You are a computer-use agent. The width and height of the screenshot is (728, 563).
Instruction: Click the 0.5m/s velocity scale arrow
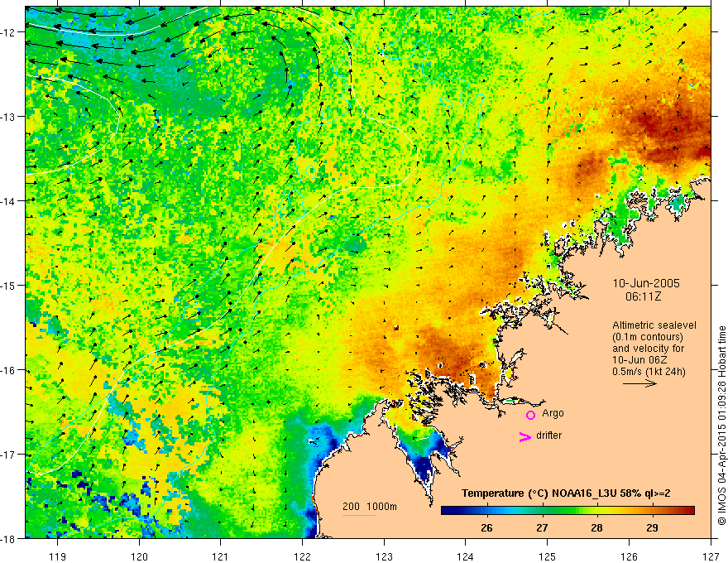[639, 383]
